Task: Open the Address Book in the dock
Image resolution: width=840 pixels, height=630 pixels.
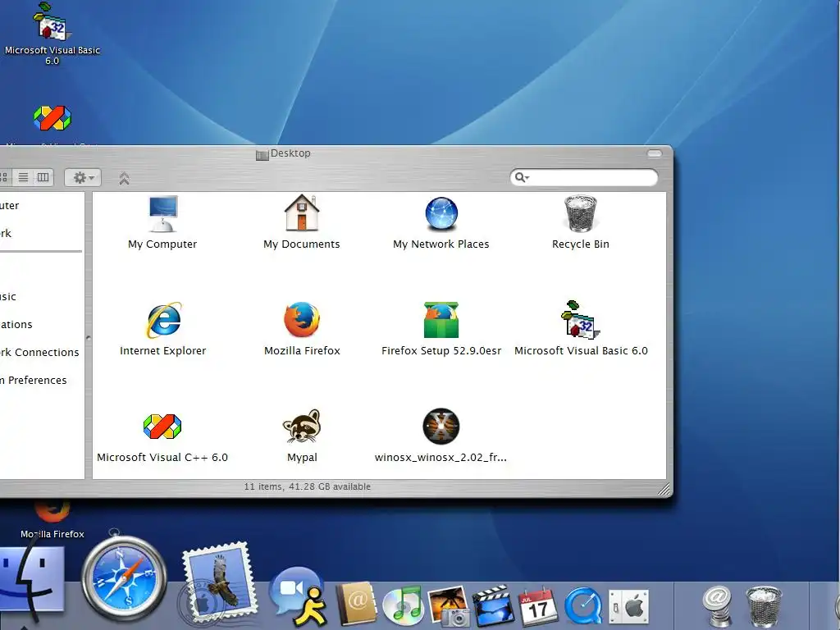Action: (x=357, y=604)
